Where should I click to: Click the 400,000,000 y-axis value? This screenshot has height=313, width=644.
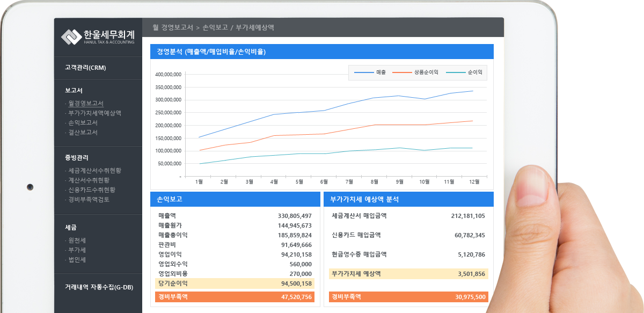(168, 74)
